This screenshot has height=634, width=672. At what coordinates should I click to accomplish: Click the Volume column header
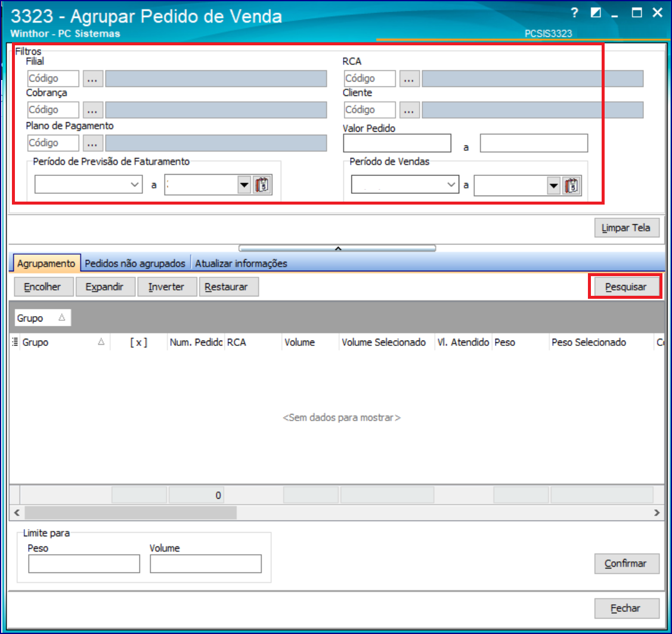[310, 342]
